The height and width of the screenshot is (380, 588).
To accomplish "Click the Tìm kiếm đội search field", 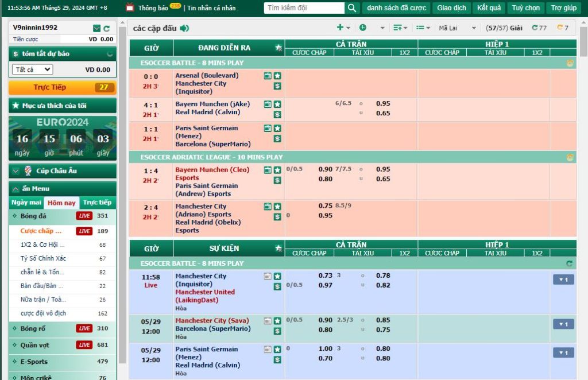I will click(x=304, y=8).
